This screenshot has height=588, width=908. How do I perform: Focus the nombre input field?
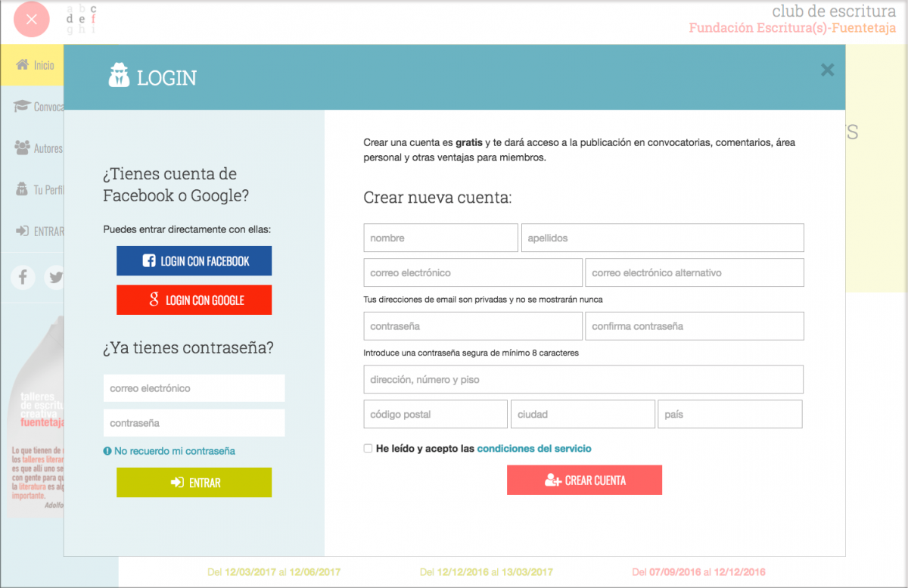tap(440, 238)
